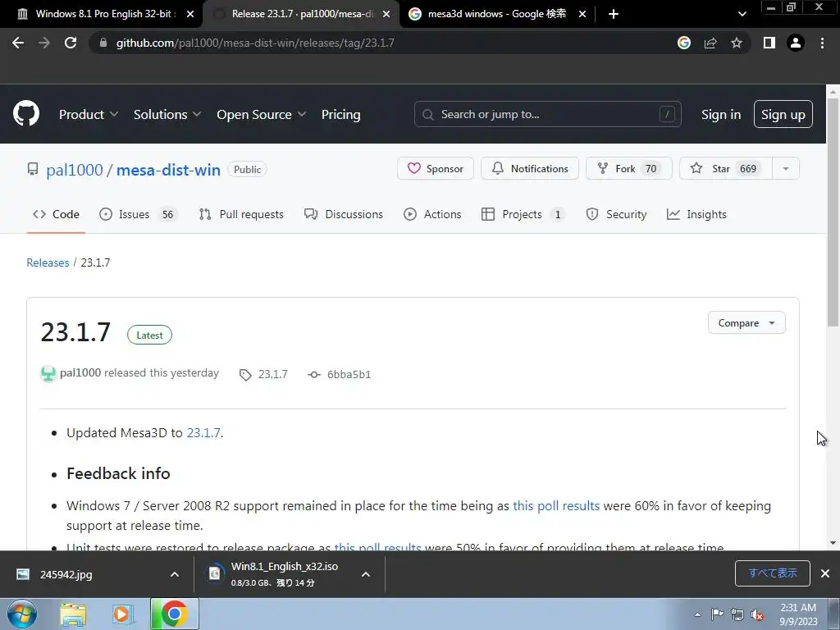Open the Windows Start orb
Screen dimensions: 840x630
pos(22,614)
